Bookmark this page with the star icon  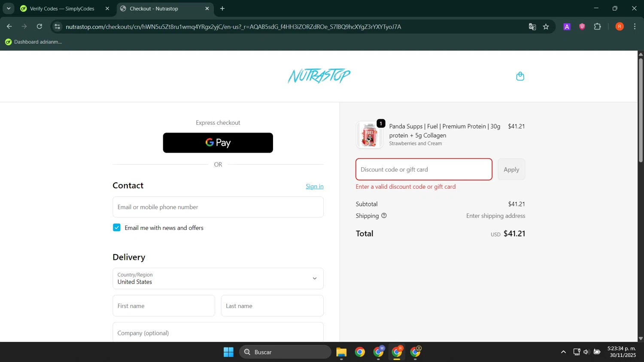pos(546,27)
